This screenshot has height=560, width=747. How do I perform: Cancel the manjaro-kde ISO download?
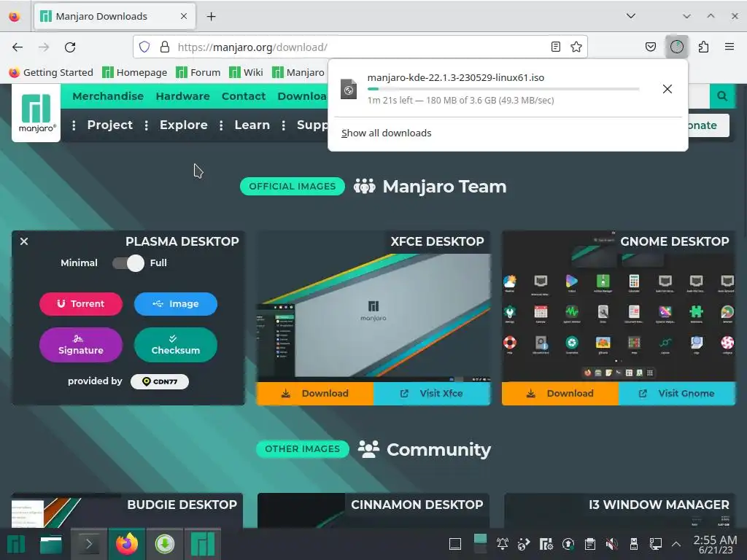tap(667, 89)
